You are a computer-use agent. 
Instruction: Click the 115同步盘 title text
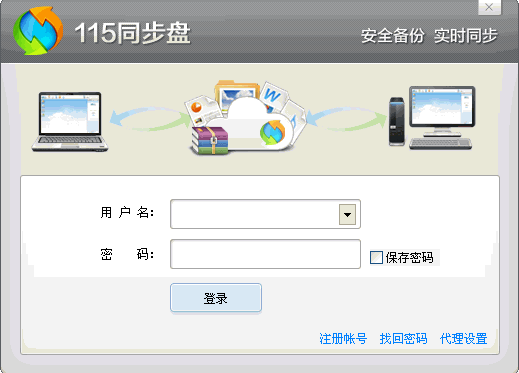[132, 33]
